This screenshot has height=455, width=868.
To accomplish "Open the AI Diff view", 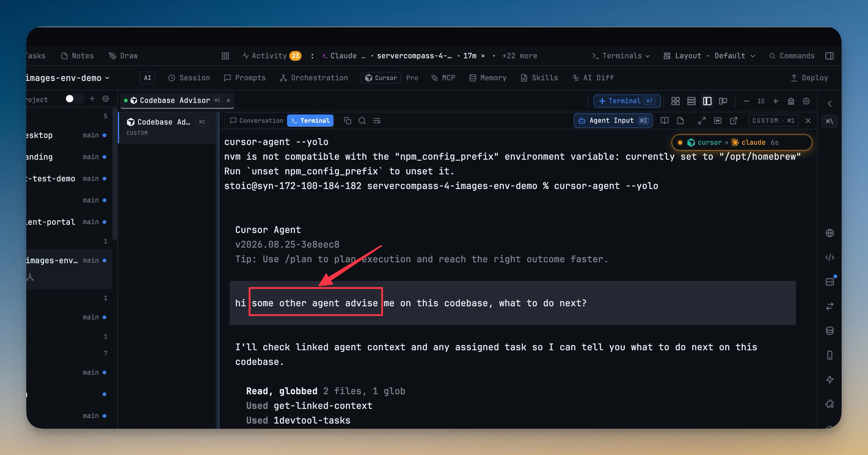I will tap(593, 78).
